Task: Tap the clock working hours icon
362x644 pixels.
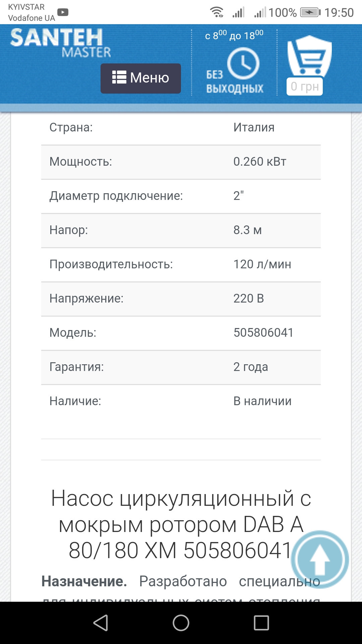Action: (243, 63)
